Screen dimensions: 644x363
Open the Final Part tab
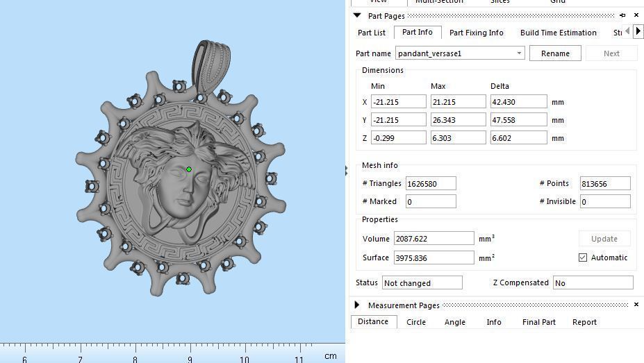click(539, 322)
